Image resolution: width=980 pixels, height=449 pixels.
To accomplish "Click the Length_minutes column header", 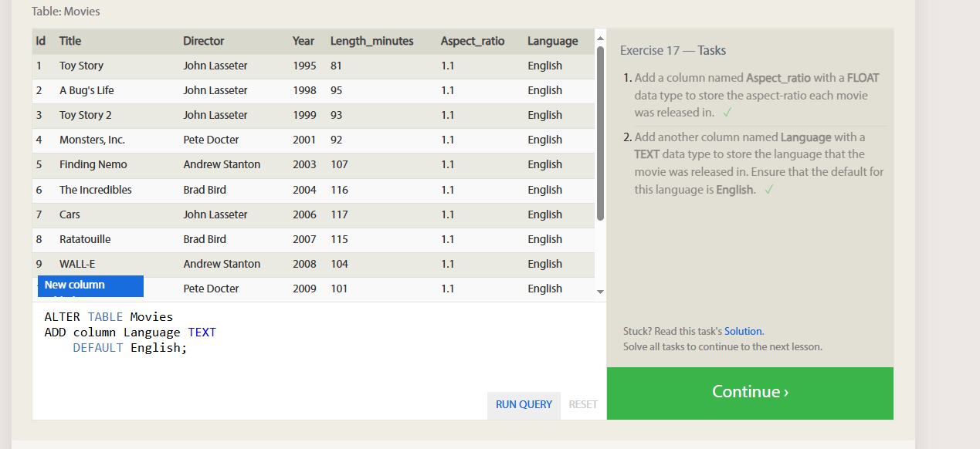I will (372, 41).
